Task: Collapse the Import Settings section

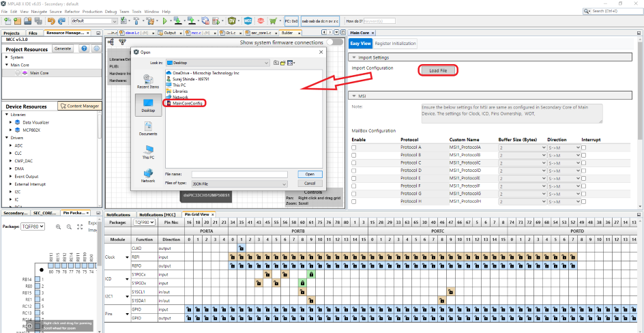Action: pos(354,57)
